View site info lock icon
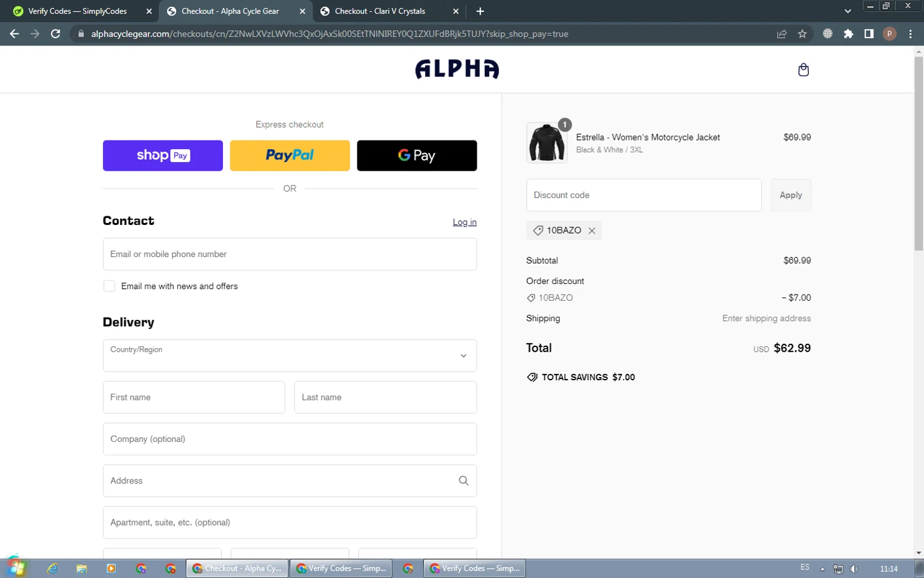Viewport: 924px width, 578px height. coord(81,34)
